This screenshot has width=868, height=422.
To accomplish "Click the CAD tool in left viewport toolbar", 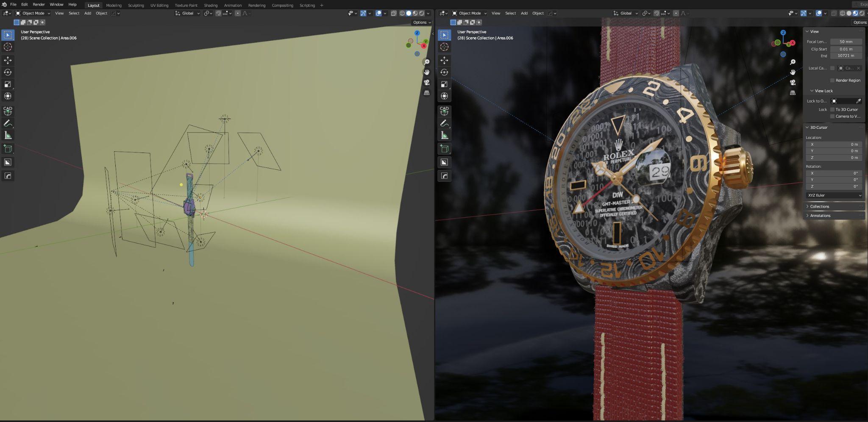I will tap(8, 111).
